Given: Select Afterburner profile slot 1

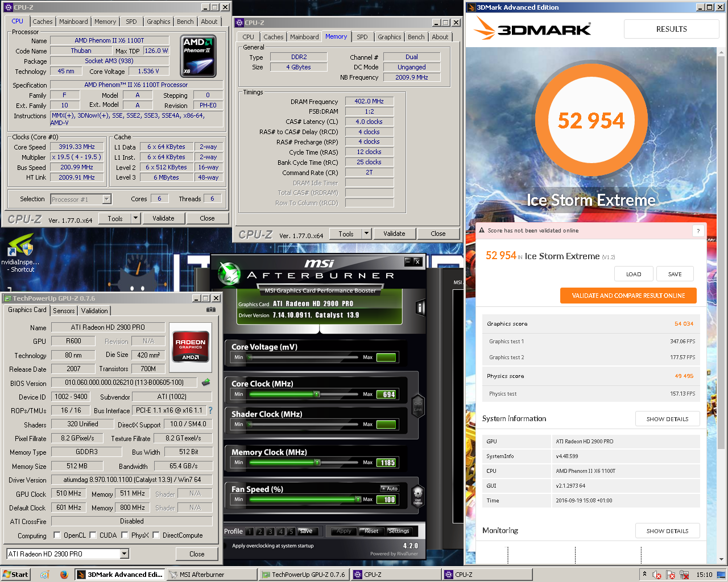Looking at the screenshot, I should click(250, 531).
